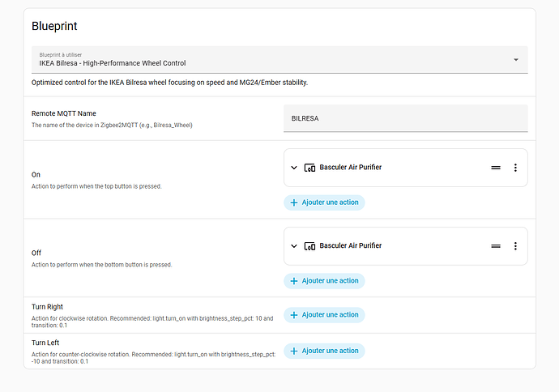The height and width of the screenshot is (392, 559).
Task: Grab the drag handle of the Off action
Action: (496, 246)
